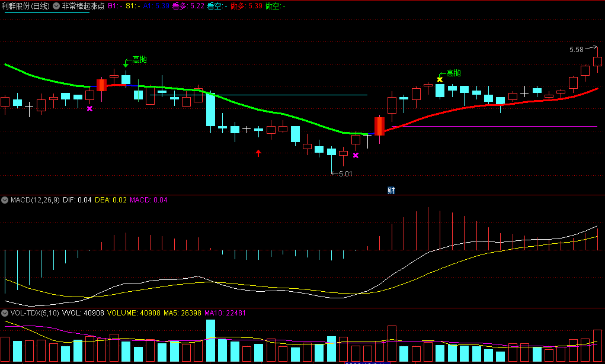Click the 看多: 5.22 value
This screenshot has width=605, height=364.
[188, 6]
